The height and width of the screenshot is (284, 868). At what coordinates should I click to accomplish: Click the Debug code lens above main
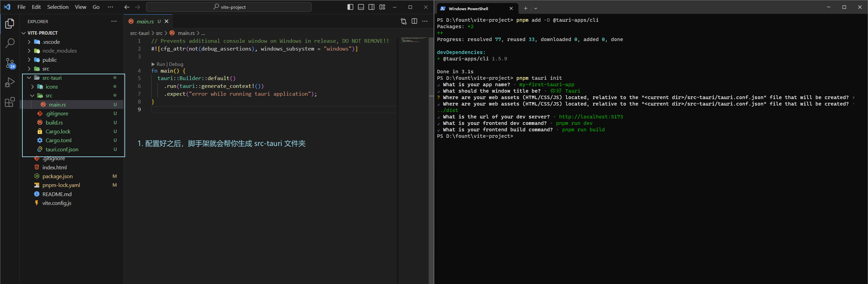point(176,64)
